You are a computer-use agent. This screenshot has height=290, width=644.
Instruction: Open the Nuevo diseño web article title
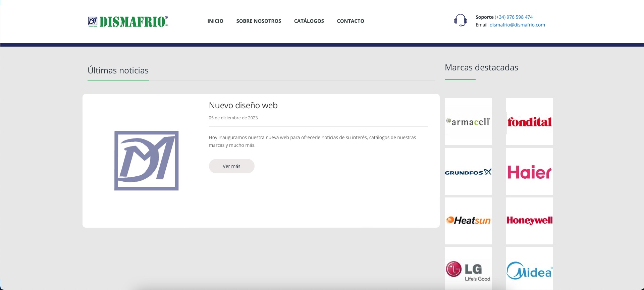[x=243, y=105]
